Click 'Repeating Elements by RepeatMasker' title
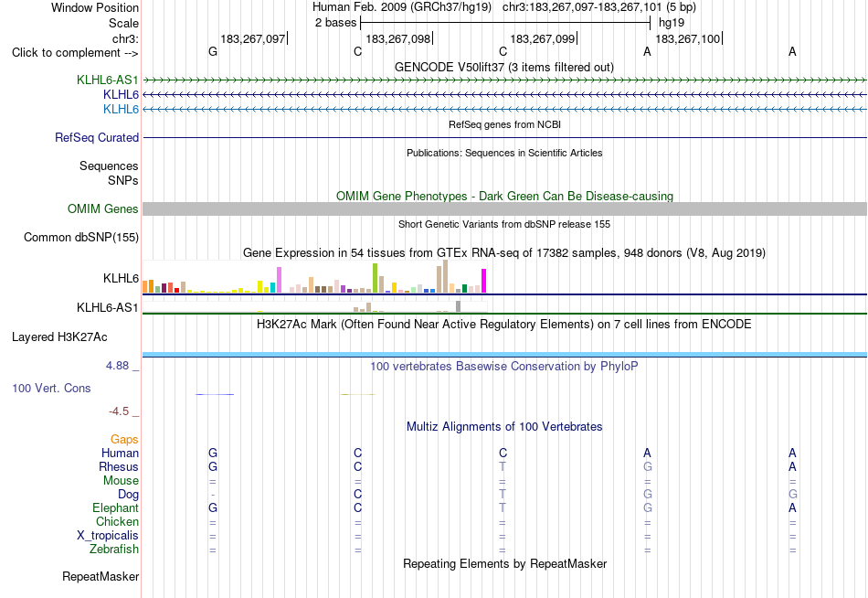Screen dimensions: 868x598 tap(504, 563)
